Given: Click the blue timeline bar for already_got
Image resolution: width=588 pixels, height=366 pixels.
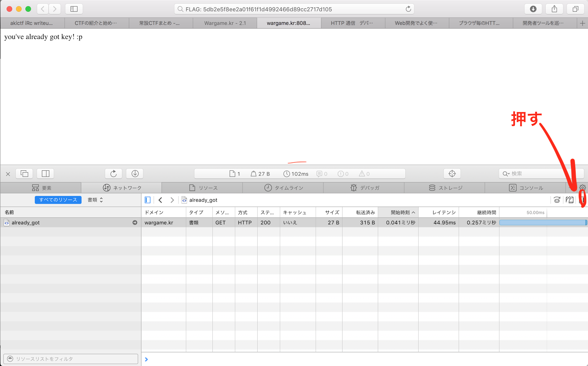Looking at the screenshot, I should point(543,223).
